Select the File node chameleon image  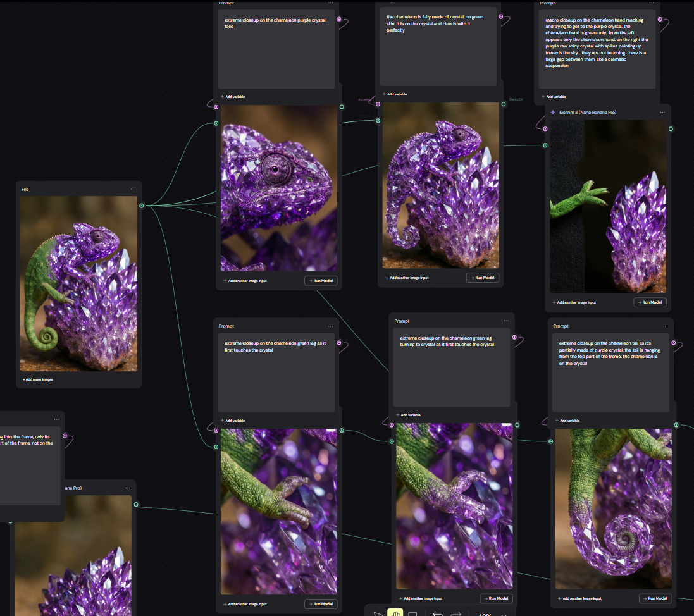click(79, 284)
